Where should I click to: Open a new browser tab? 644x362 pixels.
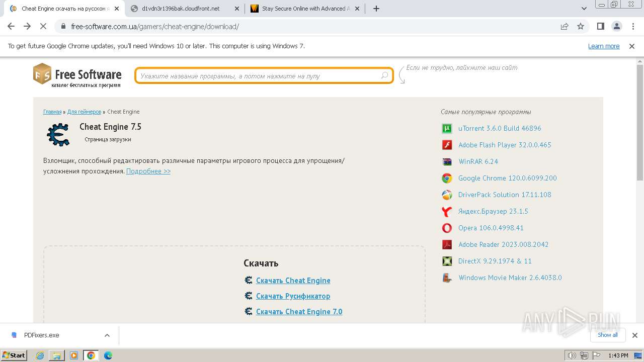(376, 9)
